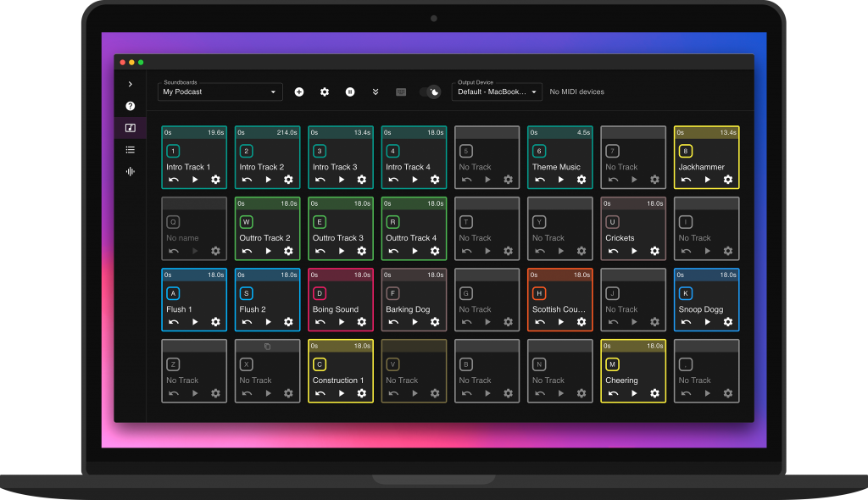Open the soundboard view in sidebar
This screenshot has width=868, height=500.
[x=131, y=128]
